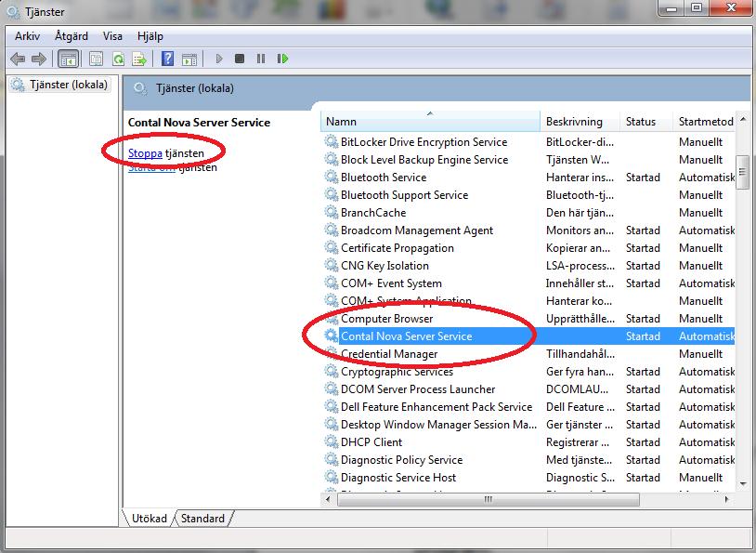
Task: Click the vertical scrollbar up arrow
Action: pos(743,118)
